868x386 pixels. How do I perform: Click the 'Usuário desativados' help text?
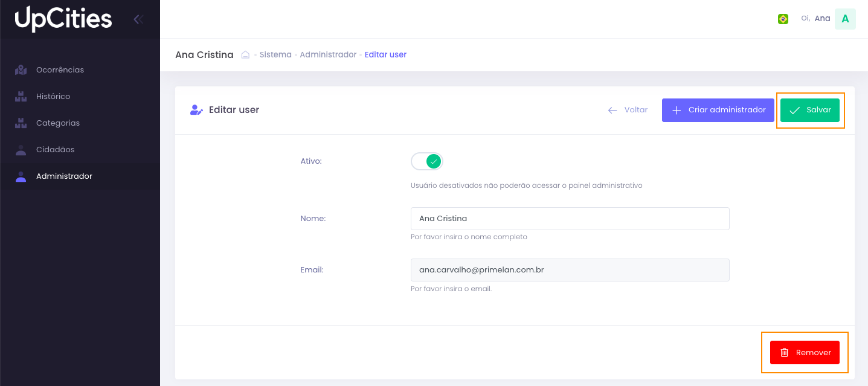tap(526, 185)
